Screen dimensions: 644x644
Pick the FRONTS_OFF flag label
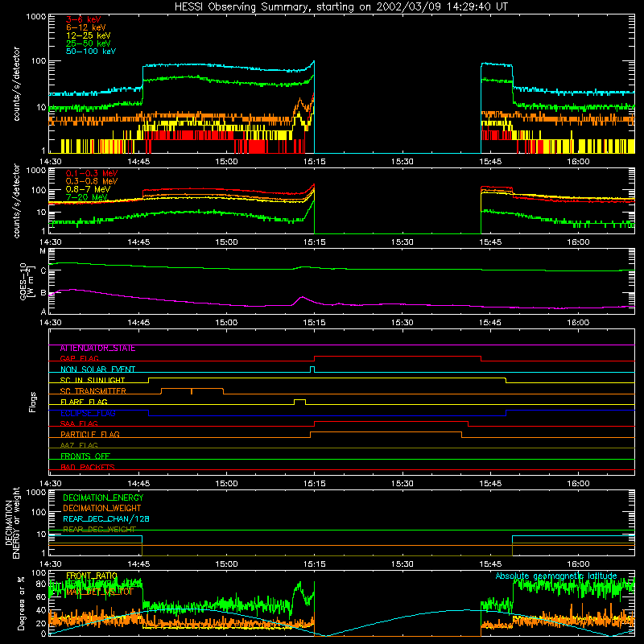pyautogui.click(x=85, y=456)
